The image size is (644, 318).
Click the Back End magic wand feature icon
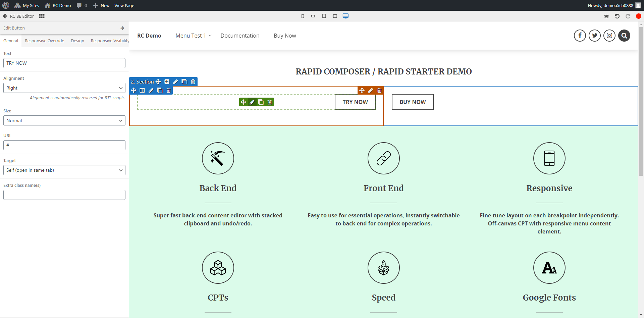[218, 158]
